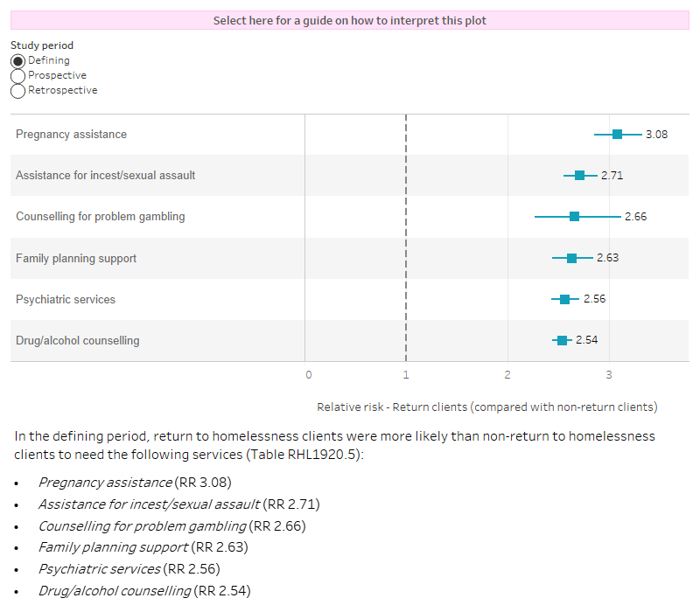This screenshot has width=700, height=612.
Task: Click the Counselling for problem gambling marker
Action: pos(575,216)
